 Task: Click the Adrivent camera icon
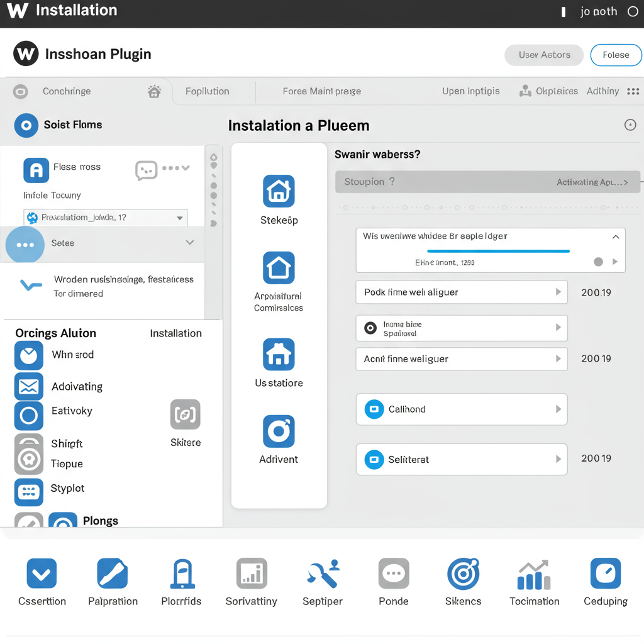point(279,431)
